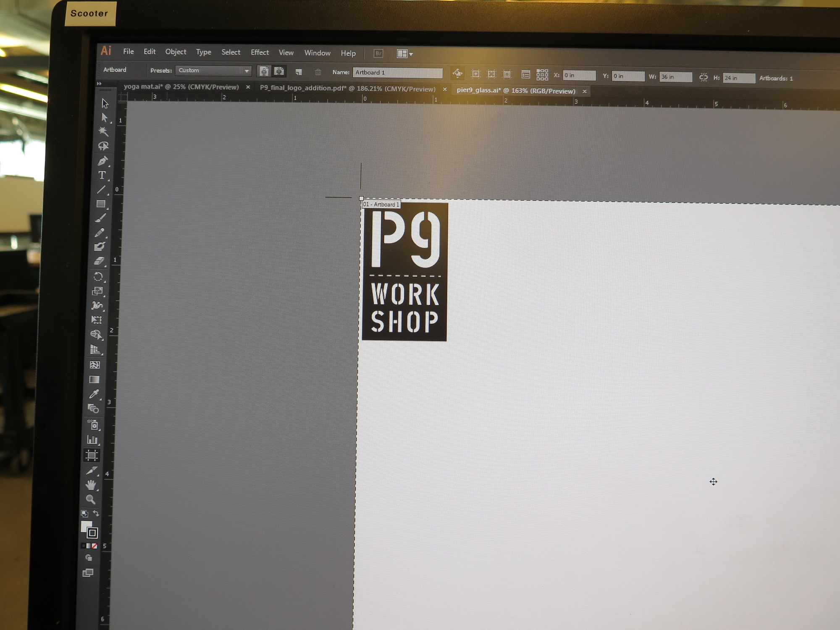Delete artboard with trash icon

[x=318, y=72]
